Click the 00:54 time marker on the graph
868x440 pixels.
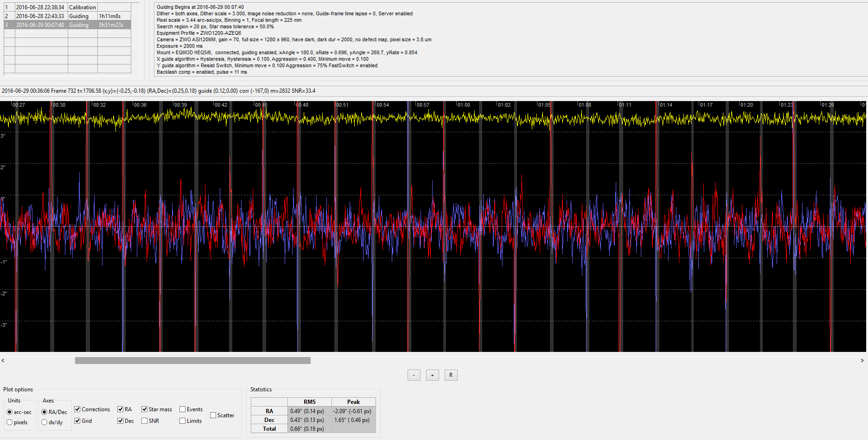(383, 105)
